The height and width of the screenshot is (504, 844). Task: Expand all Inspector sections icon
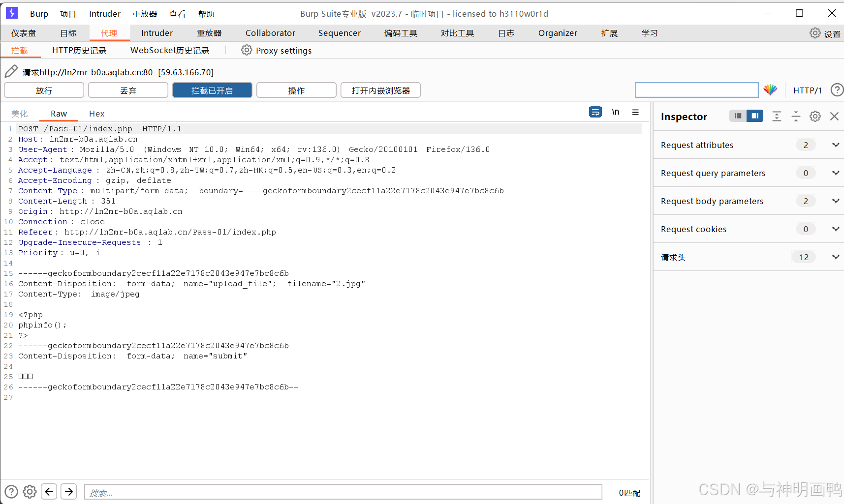click(777, 116)
